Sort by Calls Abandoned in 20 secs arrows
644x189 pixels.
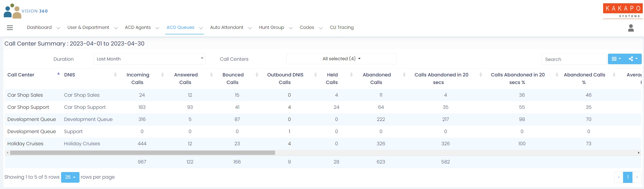pyautogui.click(x=481, y=75)
